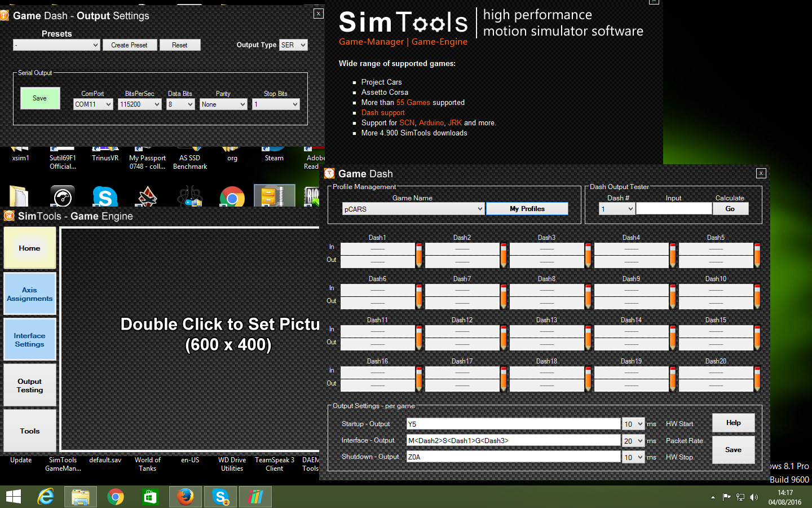Open the Parity dropdown set to None
This screenshot has width=812, height=508.
223,104
